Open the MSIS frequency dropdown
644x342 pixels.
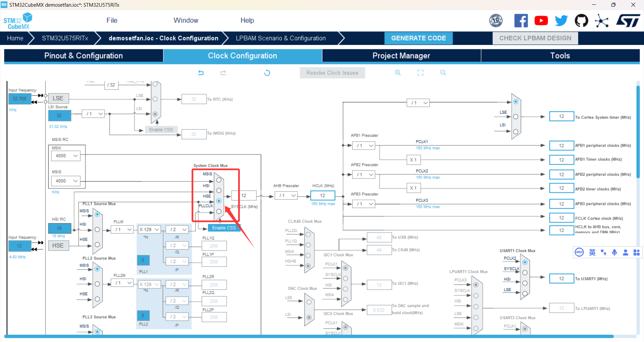coord(66,181)
